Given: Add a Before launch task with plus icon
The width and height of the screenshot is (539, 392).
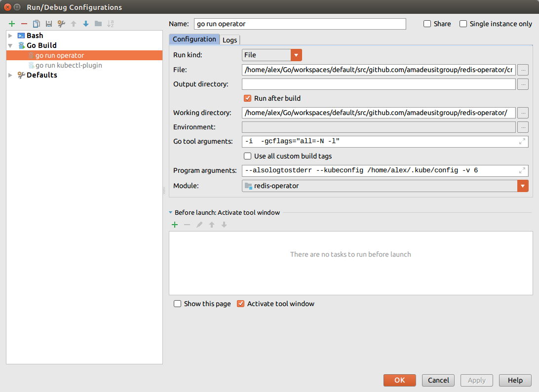Looking at the screenshot, I should point(174,225).
